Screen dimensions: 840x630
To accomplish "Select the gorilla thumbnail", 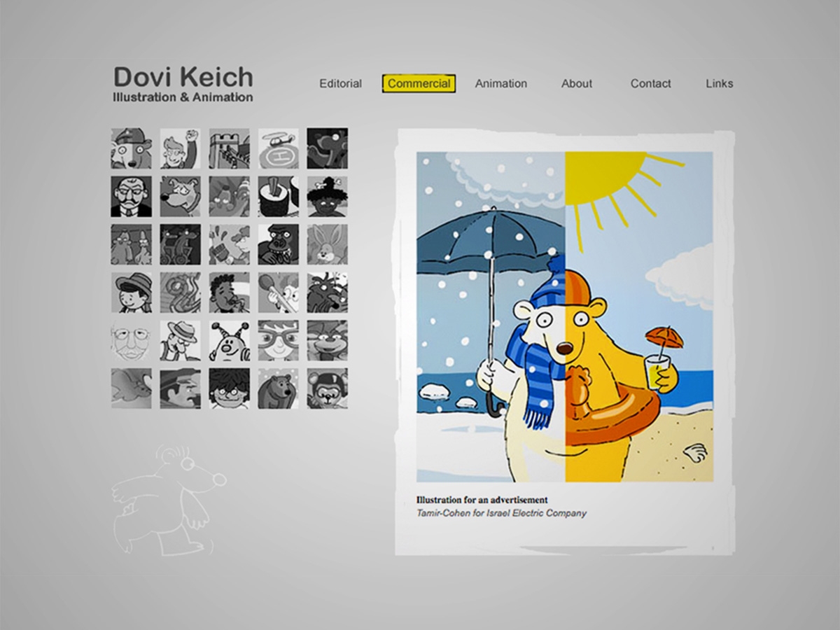I will click(278, 244).
